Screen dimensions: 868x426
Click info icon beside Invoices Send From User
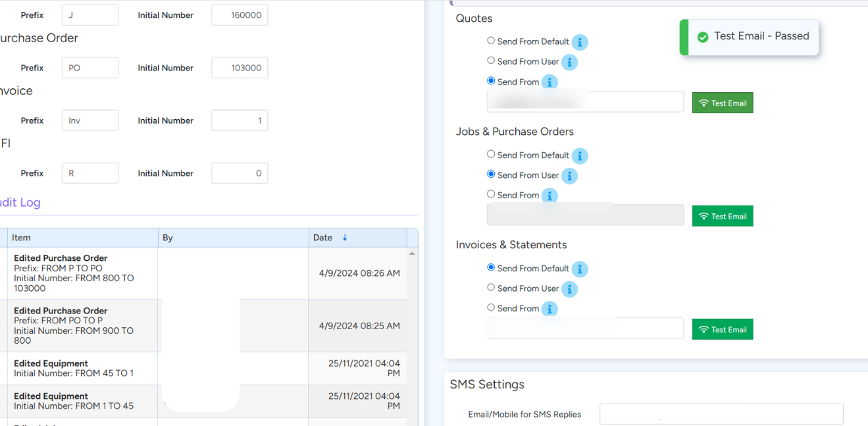coord(569,289)
